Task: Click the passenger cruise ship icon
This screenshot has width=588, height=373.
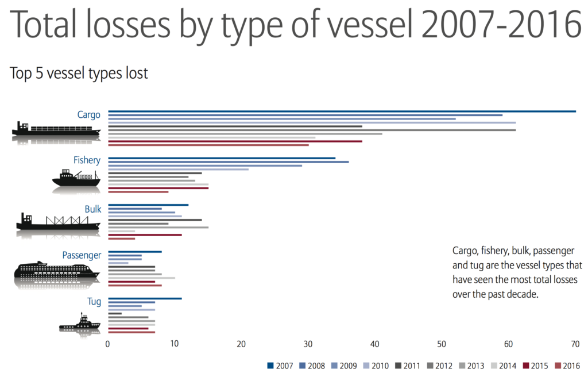Action: tap(57, 270)
